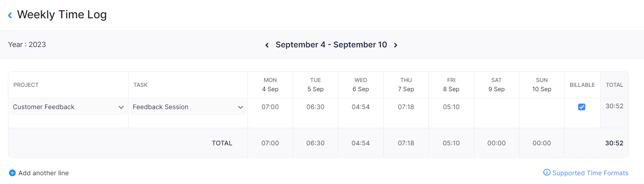Edit Friday's 05:10 time entry

451,107
